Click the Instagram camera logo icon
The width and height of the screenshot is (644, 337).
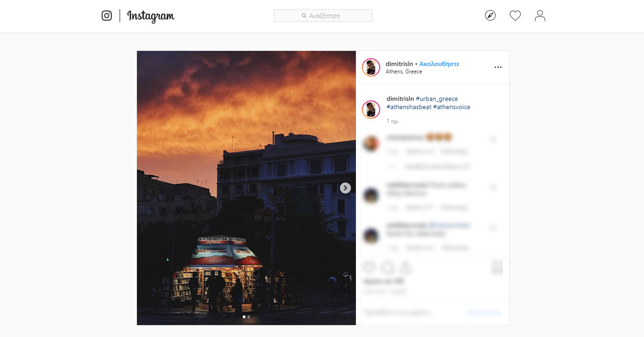tap(107, 16)
